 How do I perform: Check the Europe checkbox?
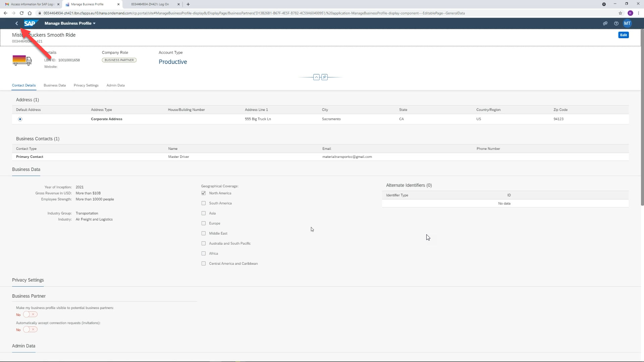[x=204, y=224]
